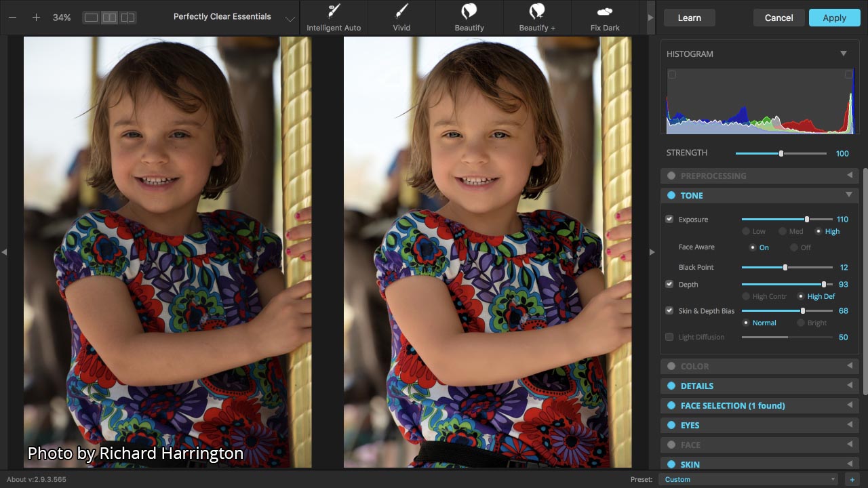The image size is (868, 488).
Task: Open the Perfectly Clear Essentials dropdown
Action: tap(290, 18)
